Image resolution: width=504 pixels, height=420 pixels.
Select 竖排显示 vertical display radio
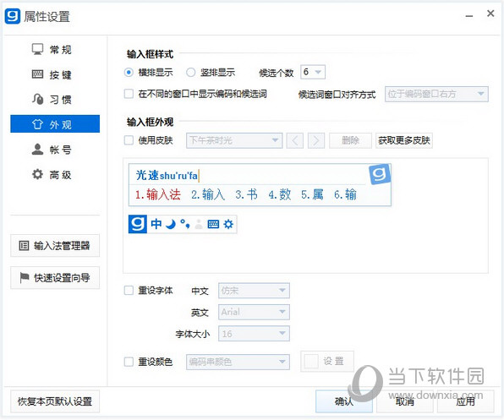(190, 72)
